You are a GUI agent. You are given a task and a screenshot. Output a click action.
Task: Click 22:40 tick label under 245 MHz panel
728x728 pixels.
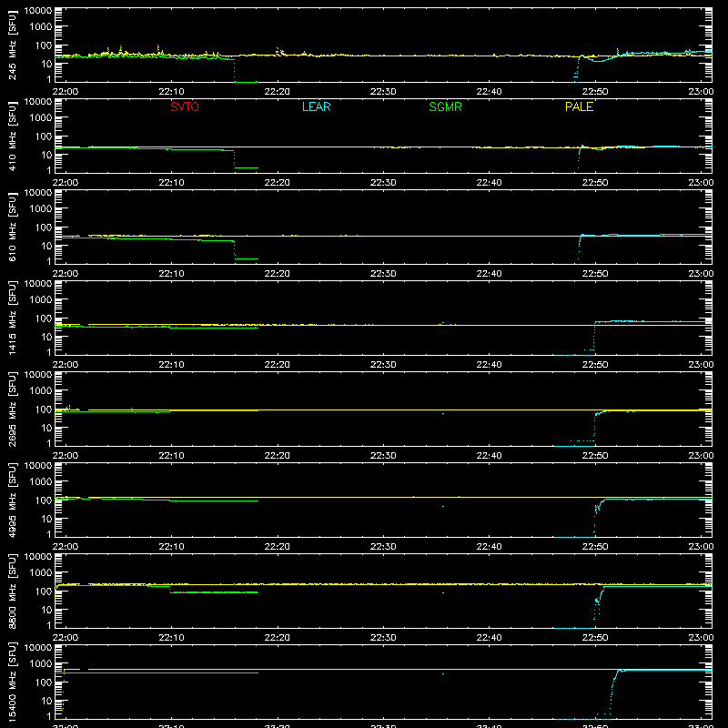click(489, 92)
